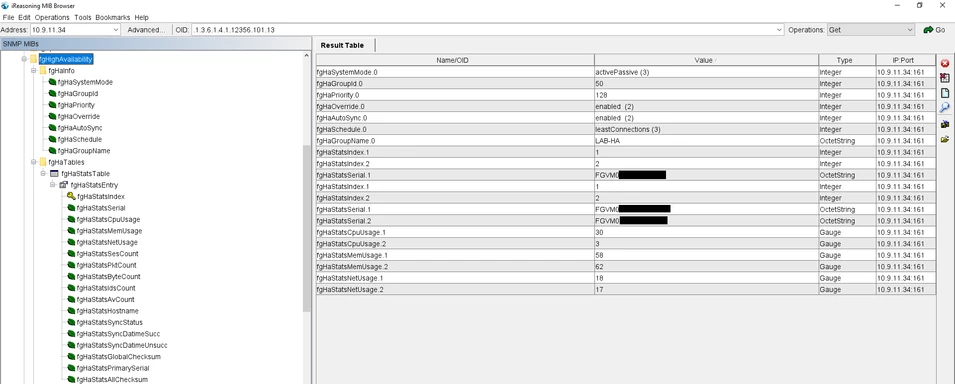
Task: Select fgHaStatsByteCount tree item
Action: pos(108,277)
